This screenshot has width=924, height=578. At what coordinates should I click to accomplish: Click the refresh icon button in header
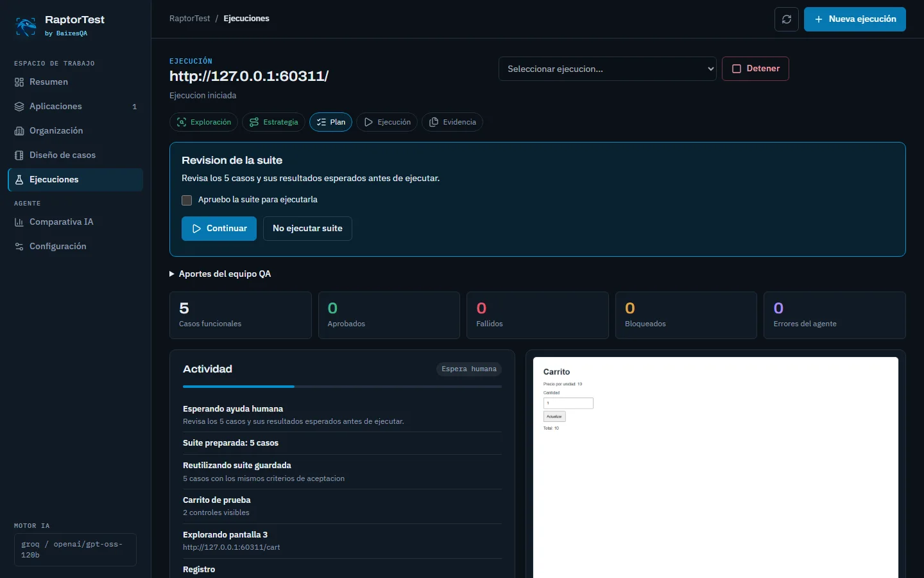point(787,19)
